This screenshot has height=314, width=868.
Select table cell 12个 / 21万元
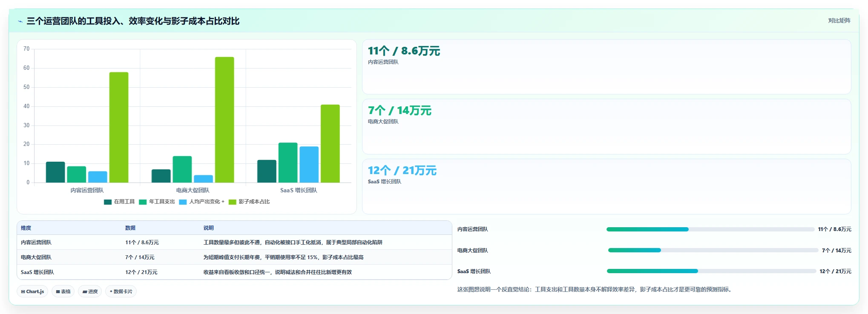point(141,272)
